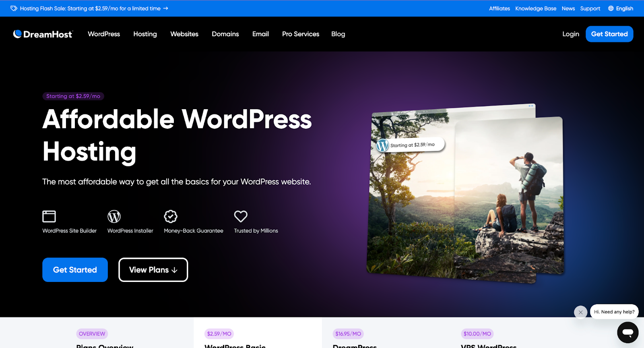Image resolution: width=644 pixels, height=348 pixels.
Task: Go to the Blog page
Action: [338, 34]
